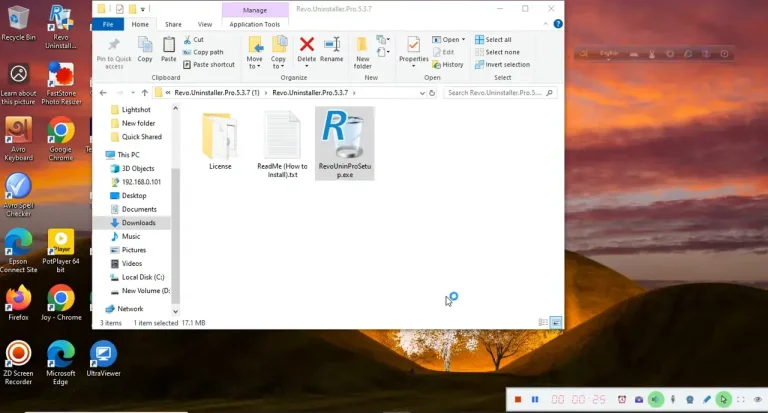
Task: Click the Manage contextual tab
Action: click(255, 10)
